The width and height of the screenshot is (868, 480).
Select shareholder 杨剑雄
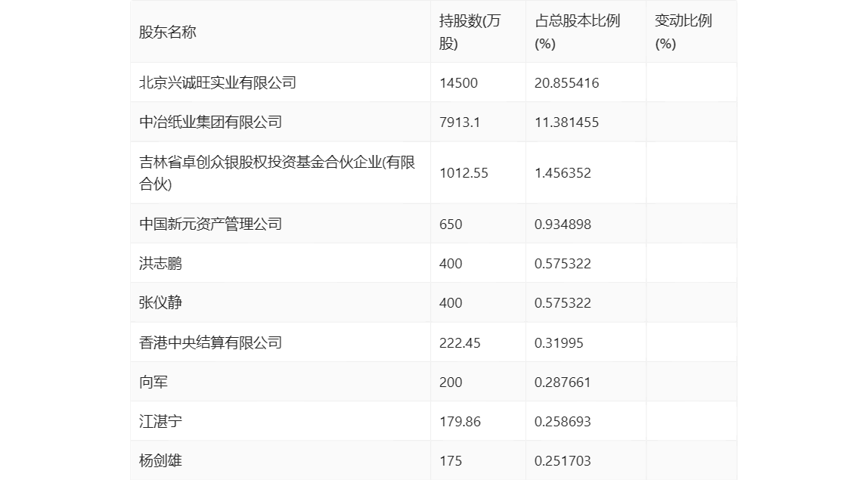(160, 460)
